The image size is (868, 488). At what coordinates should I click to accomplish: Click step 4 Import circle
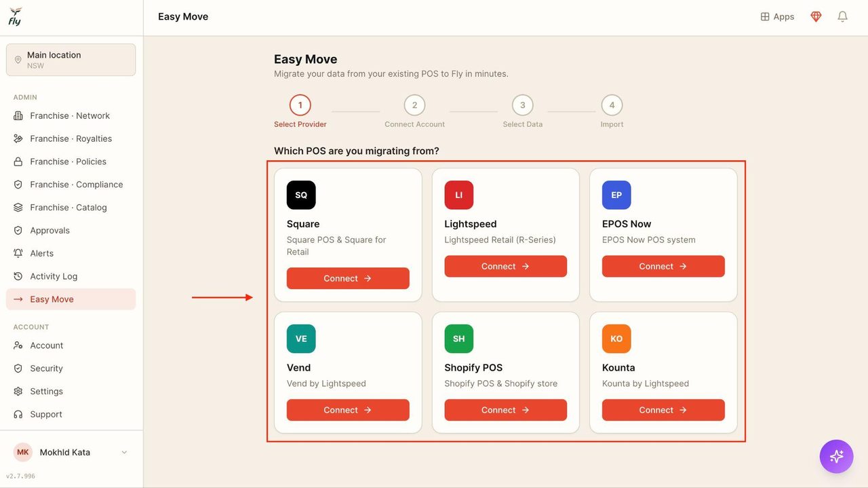click(612, 105)
